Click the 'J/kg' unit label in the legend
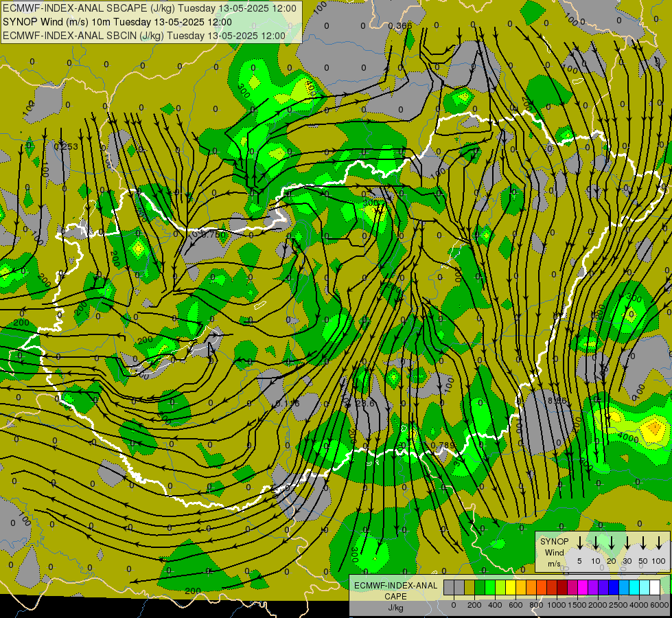Image resolution: width=672 pixels, height=618 pixels. (395, 608)
